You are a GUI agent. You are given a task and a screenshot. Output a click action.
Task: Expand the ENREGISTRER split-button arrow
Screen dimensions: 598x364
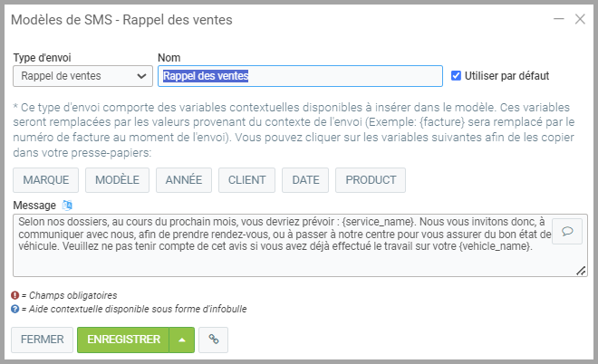click(x=180, y=340)
